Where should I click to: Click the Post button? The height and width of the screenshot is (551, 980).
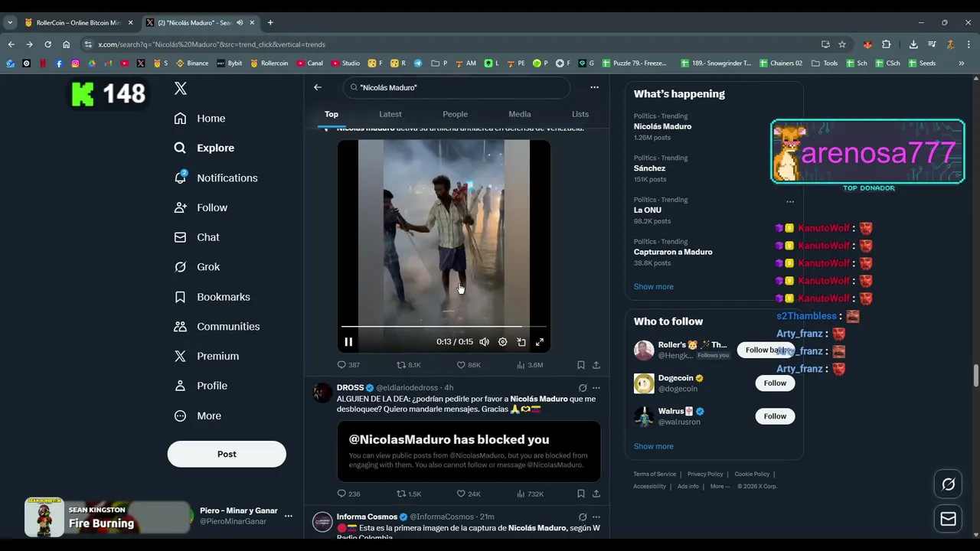pyautogui.click(x=227, y=454)
